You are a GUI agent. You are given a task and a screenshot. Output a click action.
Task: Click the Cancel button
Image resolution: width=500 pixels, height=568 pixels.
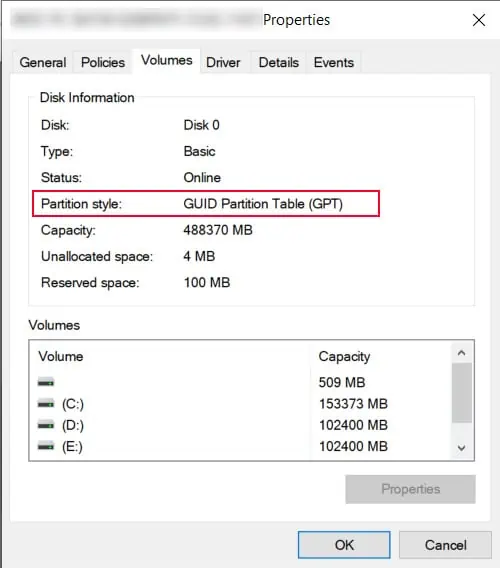point(445,545)
